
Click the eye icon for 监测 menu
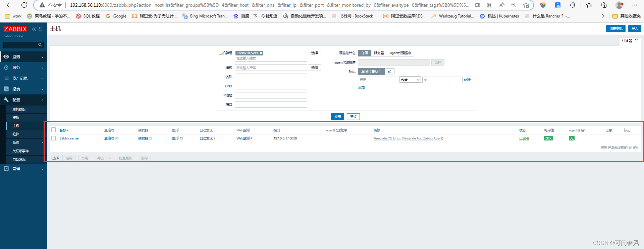(x=6, y=57)
